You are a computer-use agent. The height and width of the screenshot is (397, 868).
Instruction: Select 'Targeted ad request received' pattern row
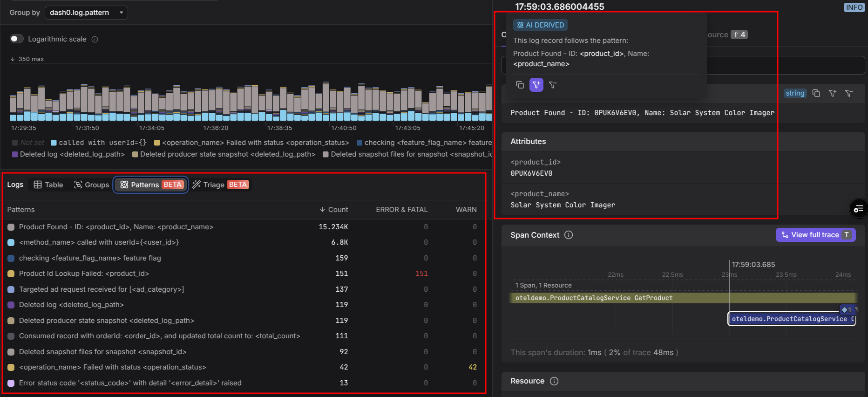coord(242,289)
